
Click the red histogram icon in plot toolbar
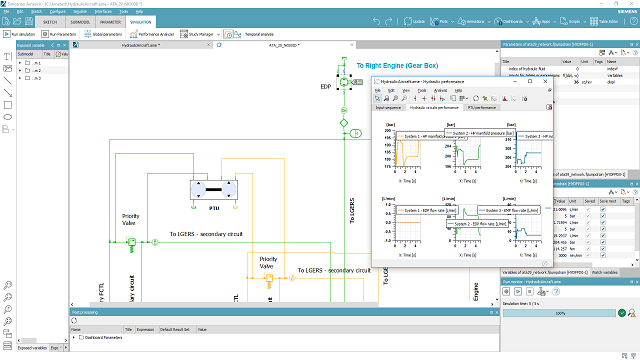pyautogui.click(x=505, y=98)
